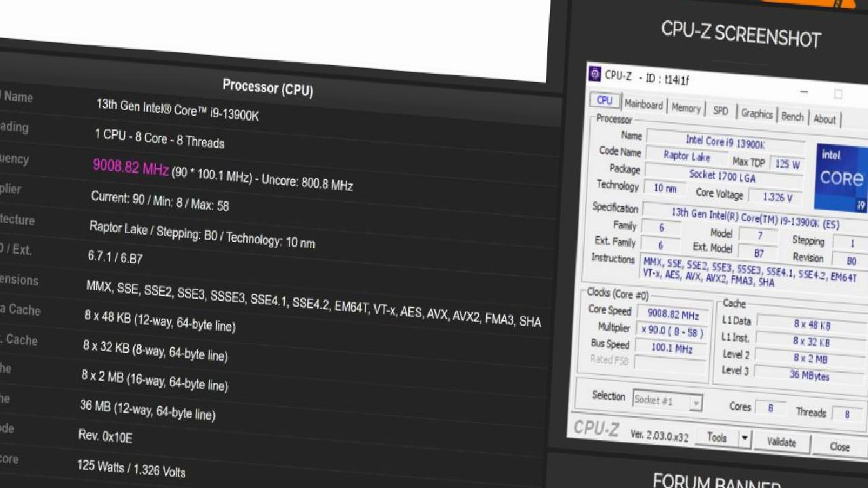This screenshot has width=868, height=488.
Task: Click the Intel Core i9 logo badge
Action: point(842,178)
